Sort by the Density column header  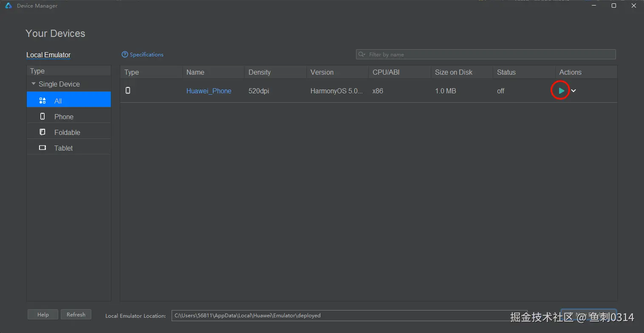click(x=275, y=72)
